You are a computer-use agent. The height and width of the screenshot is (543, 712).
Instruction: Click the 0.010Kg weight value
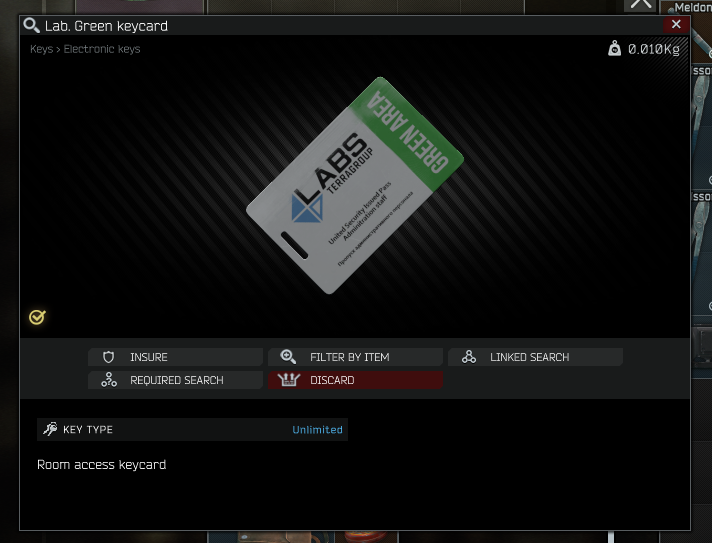click(x=653, y=49)
